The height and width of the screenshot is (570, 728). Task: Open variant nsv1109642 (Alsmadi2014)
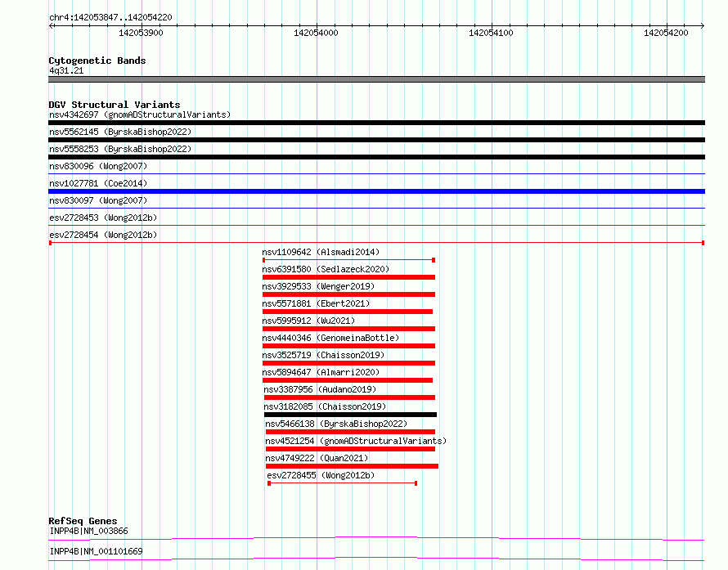tap(321, 252)
